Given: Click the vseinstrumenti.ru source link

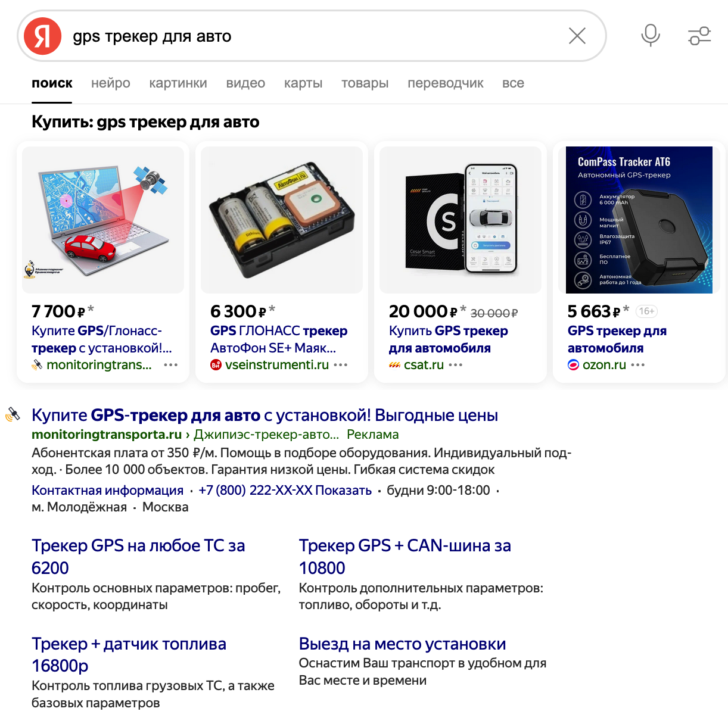Looking at the screenshot, I should tap(277, 365).
